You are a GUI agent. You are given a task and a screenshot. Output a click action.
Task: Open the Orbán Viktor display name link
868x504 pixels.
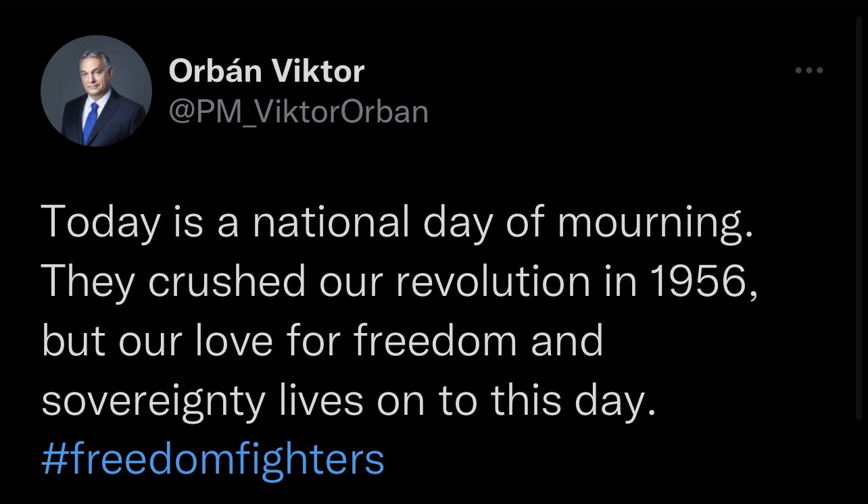point(266,70)
